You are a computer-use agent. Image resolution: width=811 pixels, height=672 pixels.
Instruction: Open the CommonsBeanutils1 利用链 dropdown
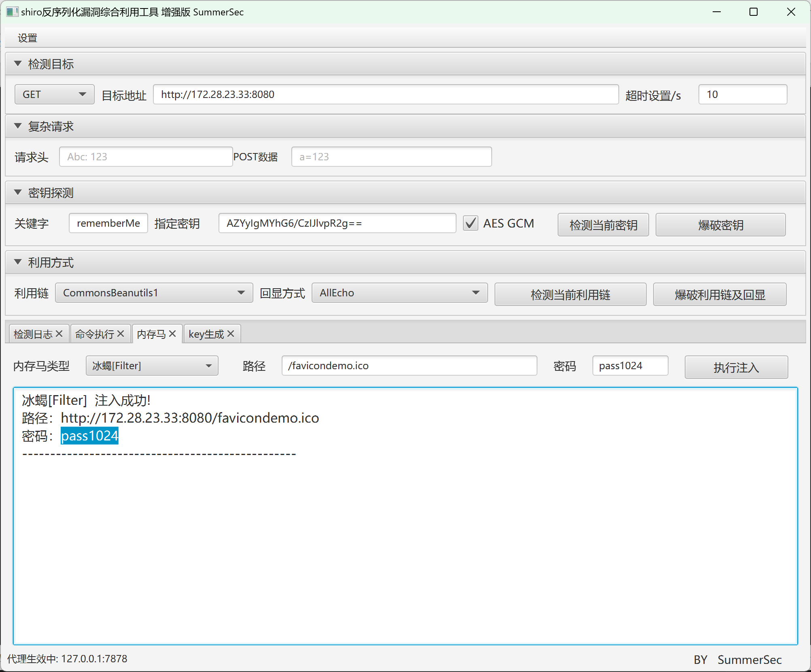[154, 293]
